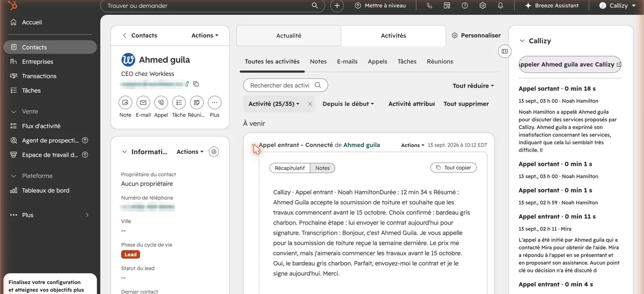Open the Depuis le début dropdown

pyautogui.click(x=348, y=104)
